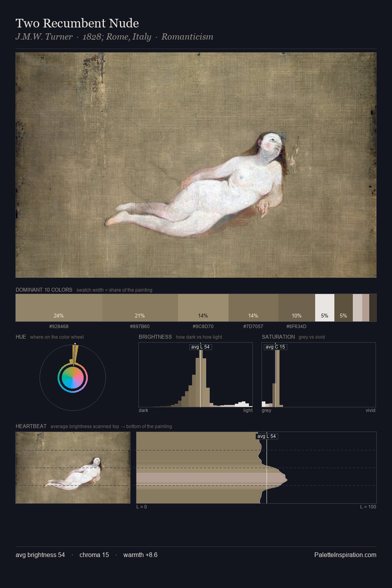Viewport: 392px width, 588px height.
Task: Click the 'chroma 15' footer text
Action: pyautogui.click(x=94, y=555)
